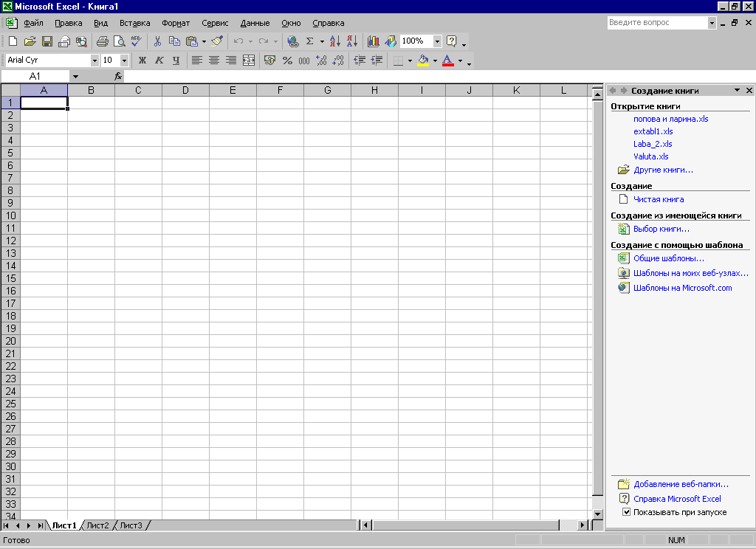
Task: Click the 'Другие книги…' link
Action: (x=663, y=170)
